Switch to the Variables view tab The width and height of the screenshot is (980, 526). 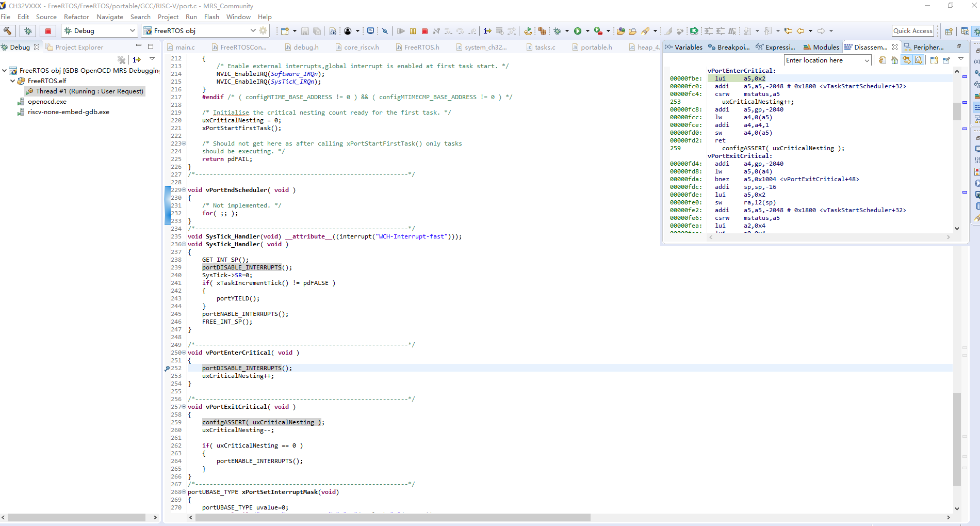tap(683, 47)
